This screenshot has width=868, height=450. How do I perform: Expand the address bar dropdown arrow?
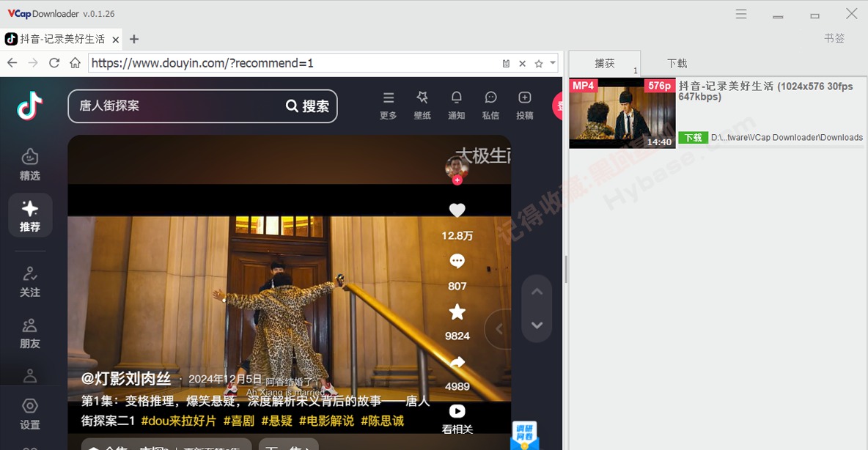pyautogui.click(x=553, y=64)
